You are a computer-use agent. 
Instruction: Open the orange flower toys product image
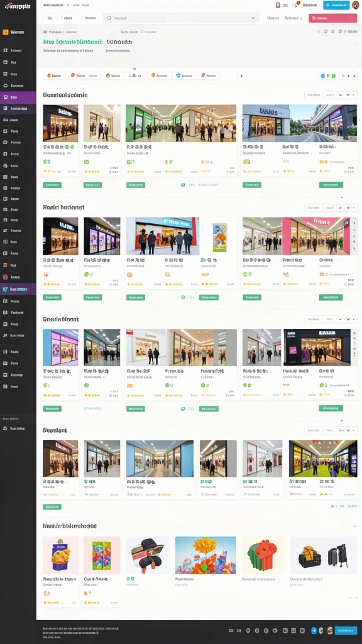tap(206, 555)
